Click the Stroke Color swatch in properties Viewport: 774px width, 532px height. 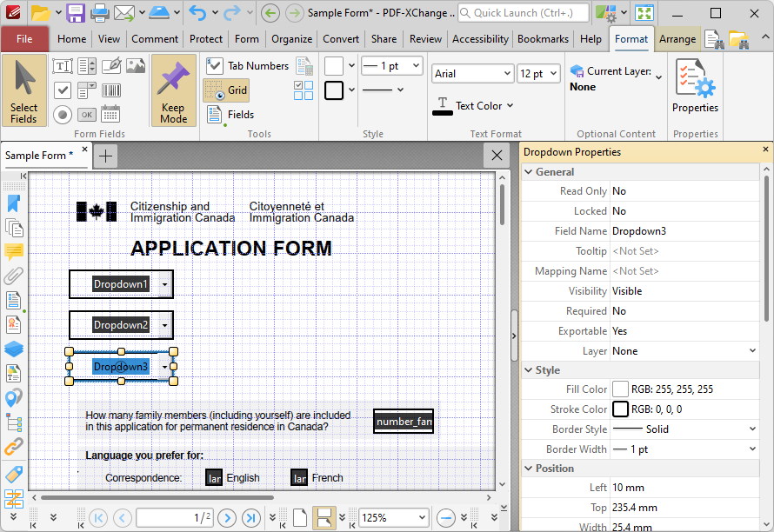pyautogui.click(x=620, y=409)
